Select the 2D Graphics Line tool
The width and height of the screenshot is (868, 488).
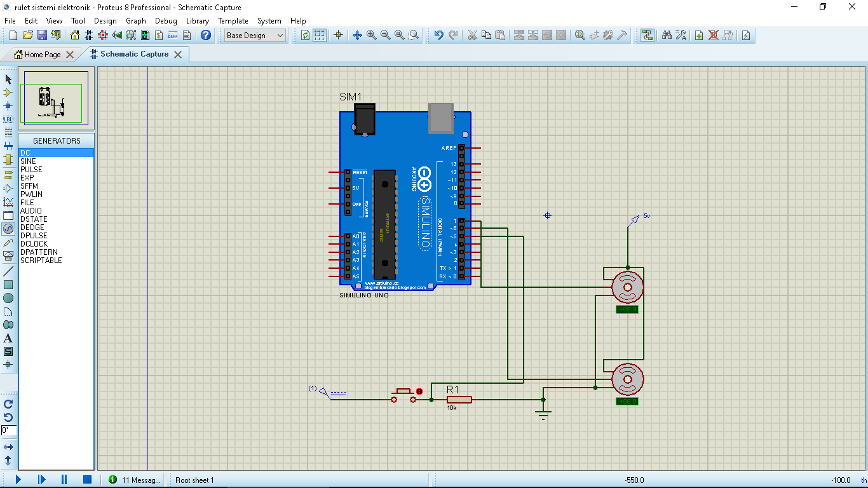8,271
